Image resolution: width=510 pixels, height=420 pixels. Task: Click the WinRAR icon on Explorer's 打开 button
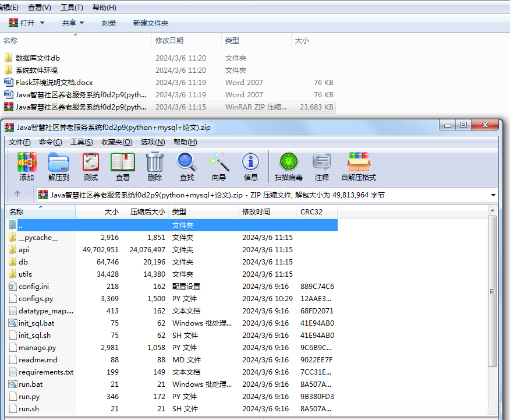pyautogui.click(x=13, y=23)
